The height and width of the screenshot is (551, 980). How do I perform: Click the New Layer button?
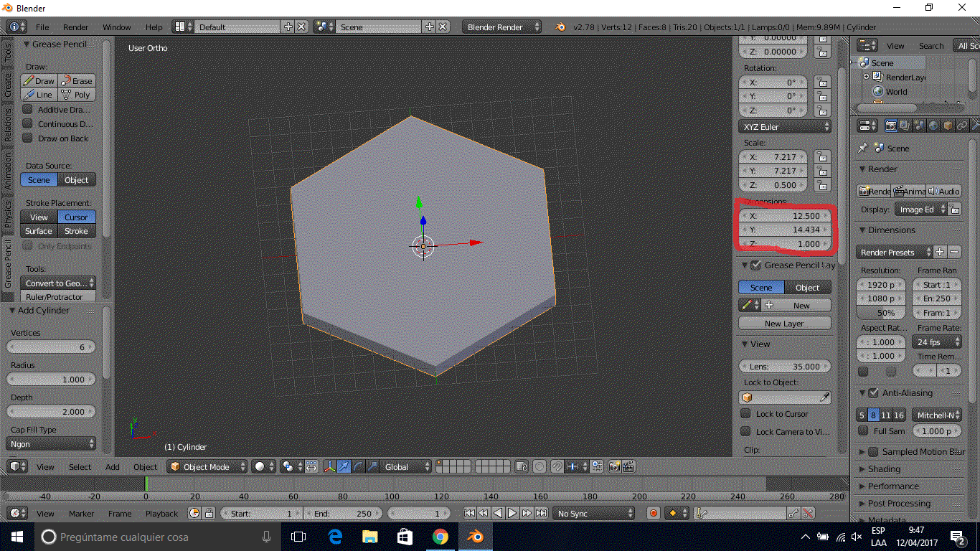pos(784,323)
